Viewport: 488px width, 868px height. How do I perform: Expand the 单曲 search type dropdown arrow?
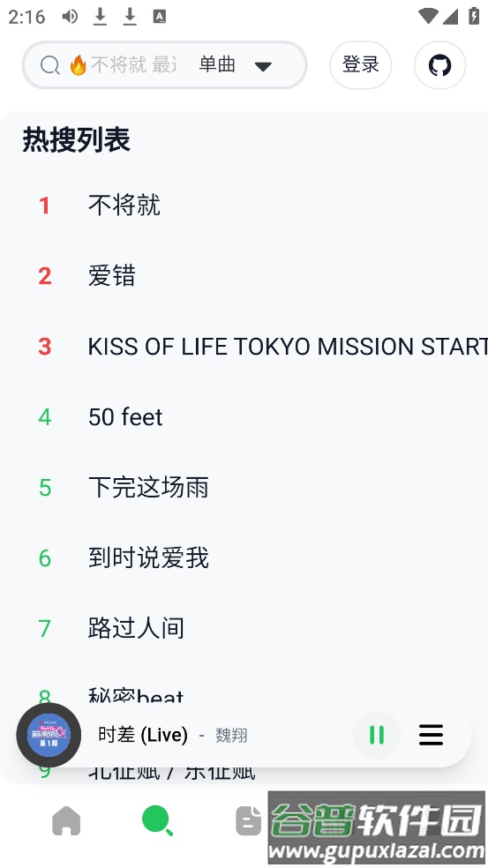point(263,66)
